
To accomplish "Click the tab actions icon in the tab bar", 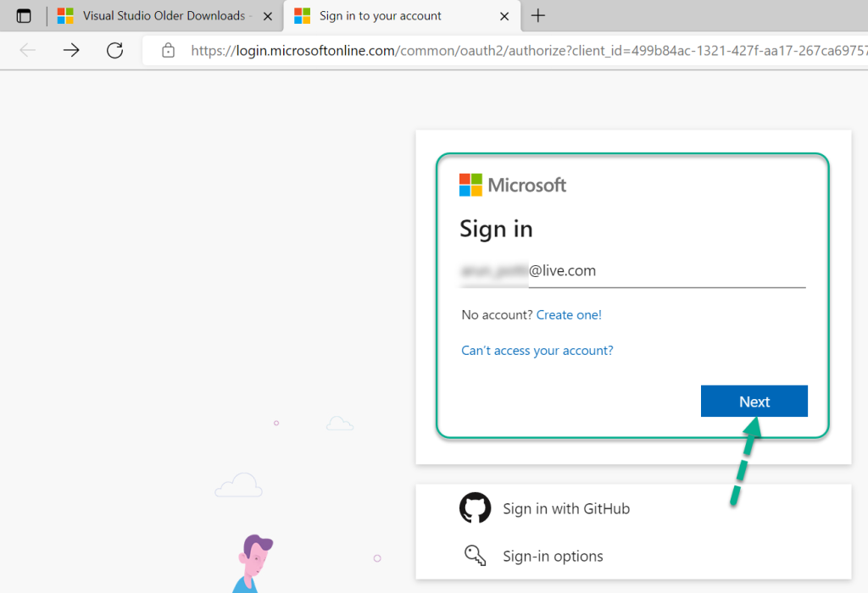I will 23,16.
